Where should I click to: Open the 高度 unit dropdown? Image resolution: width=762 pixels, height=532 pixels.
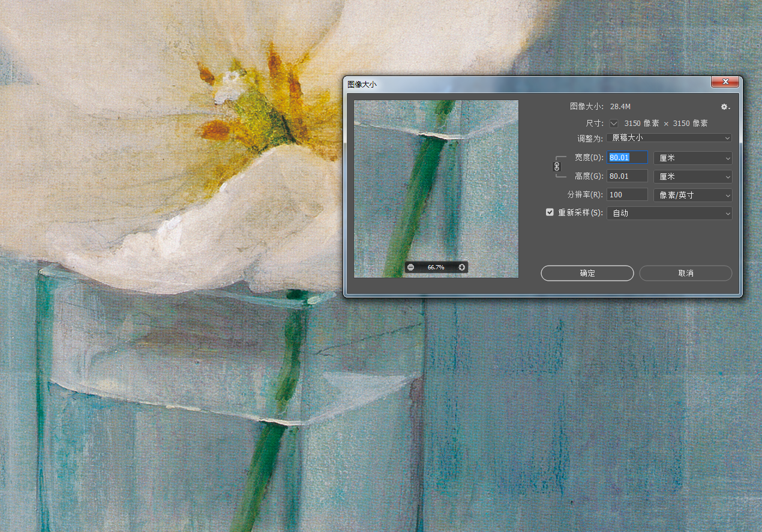(692, 176)
